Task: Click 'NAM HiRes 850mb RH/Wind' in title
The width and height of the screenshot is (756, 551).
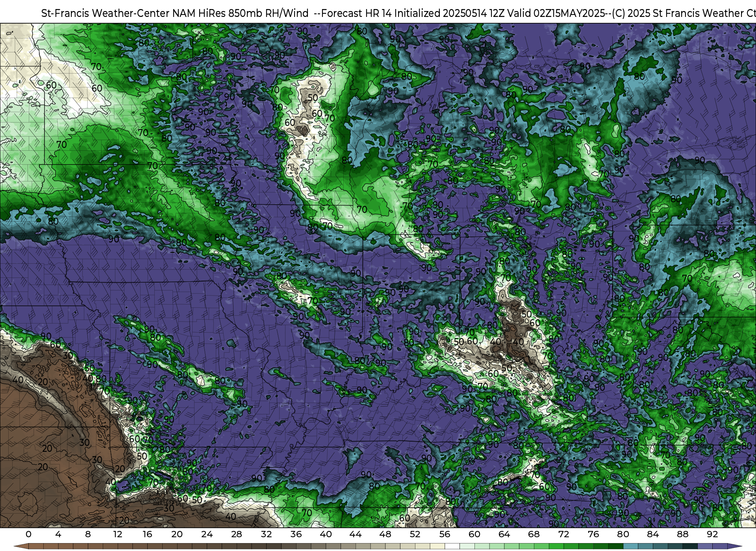Action: pos(241,13)
